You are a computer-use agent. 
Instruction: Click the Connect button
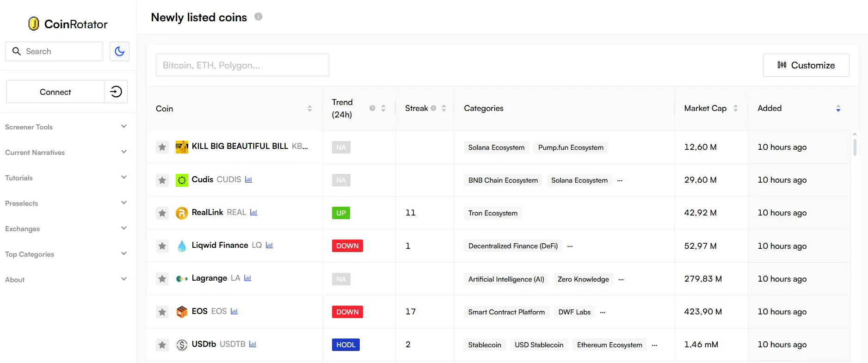click(55, 92)
